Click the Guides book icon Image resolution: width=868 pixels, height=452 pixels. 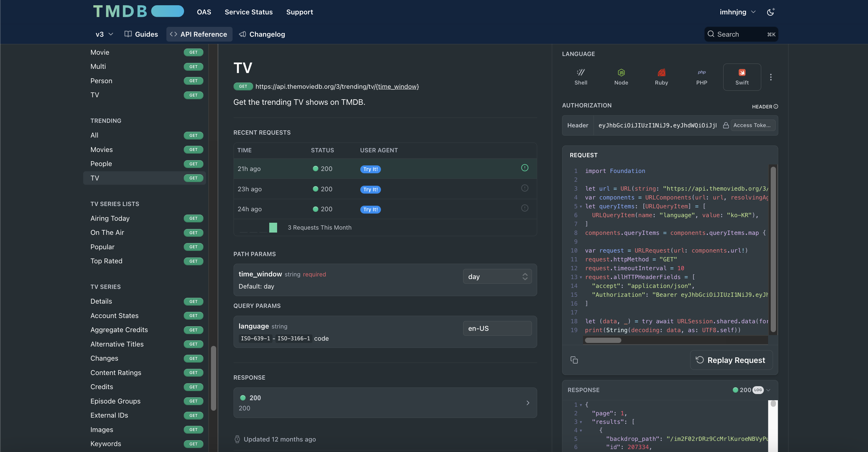point(128,34)
